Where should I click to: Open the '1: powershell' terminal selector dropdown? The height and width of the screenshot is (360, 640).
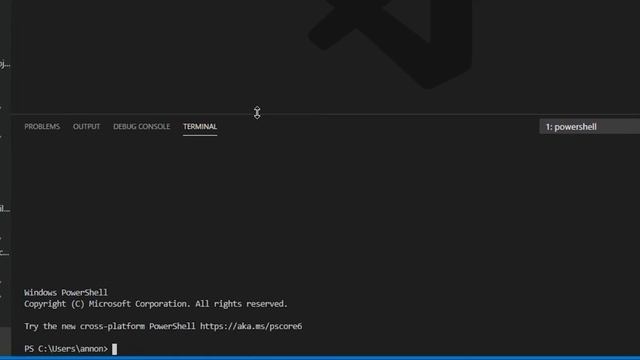coord(589,127)
